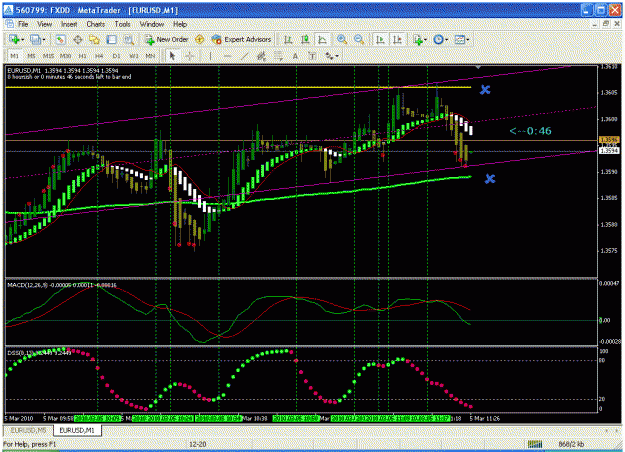Click the chart shift triangle marker atop chart
This screenshot has width=625, height=452.
point(478,67)
